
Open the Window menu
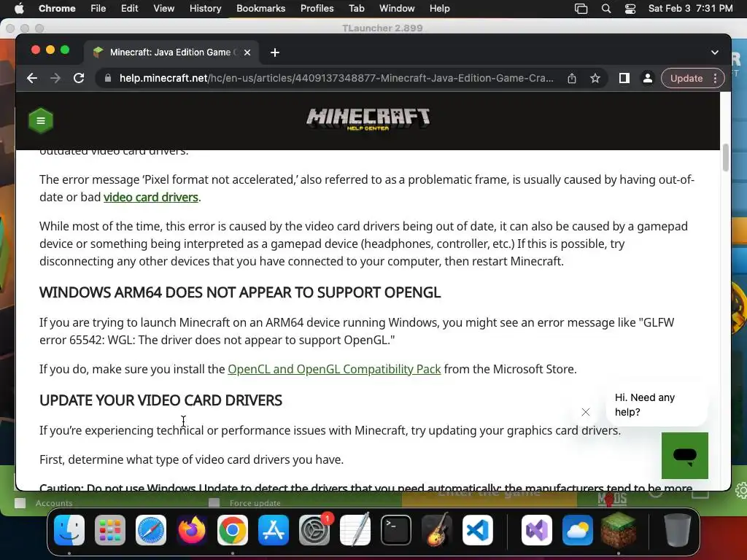click(x=397, y=8)
